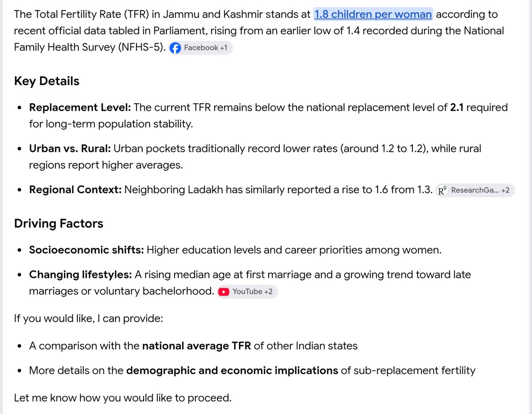The height and width of the screenshot is (414, 532).
Task: Open the "YouTube +2" citation chip label
Action: pyautogui.click(x=253, y=292)
